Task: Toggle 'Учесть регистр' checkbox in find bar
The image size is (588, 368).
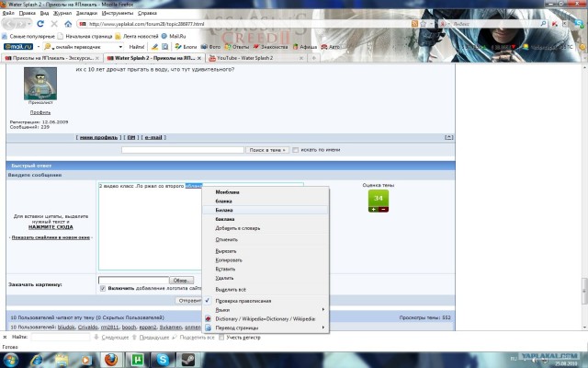Action: click(x=221, y=338)
